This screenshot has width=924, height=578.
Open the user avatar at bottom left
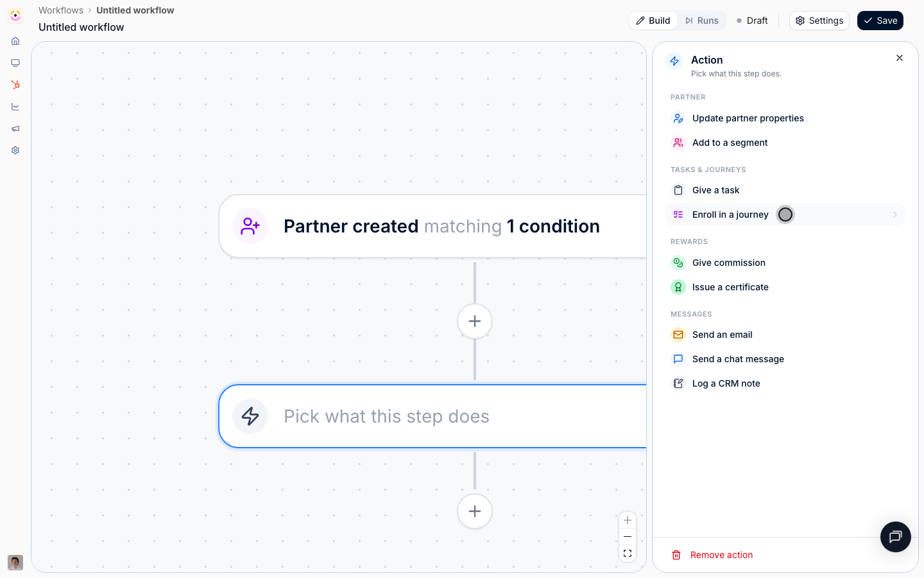pos(15,563)
